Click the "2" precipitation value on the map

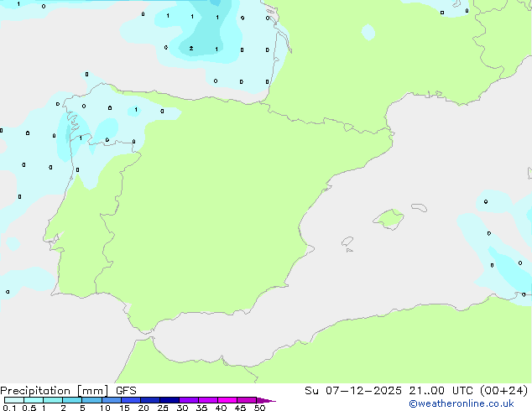[191, 49]
